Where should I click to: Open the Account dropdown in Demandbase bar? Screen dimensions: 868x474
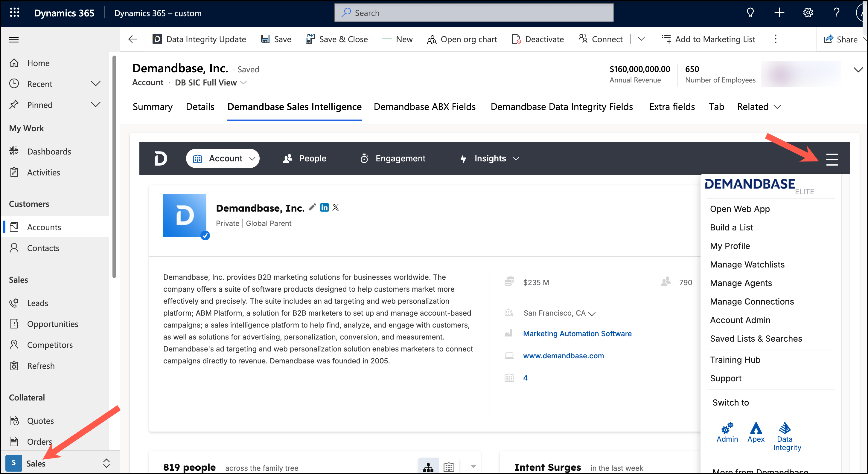(223, 158)
